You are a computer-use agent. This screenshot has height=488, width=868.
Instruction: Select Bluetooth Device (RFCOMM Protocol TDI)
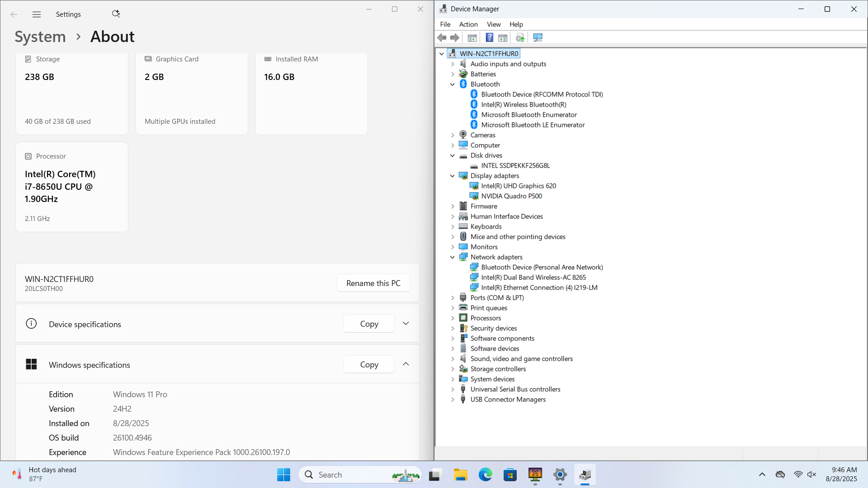click(542, 94)
